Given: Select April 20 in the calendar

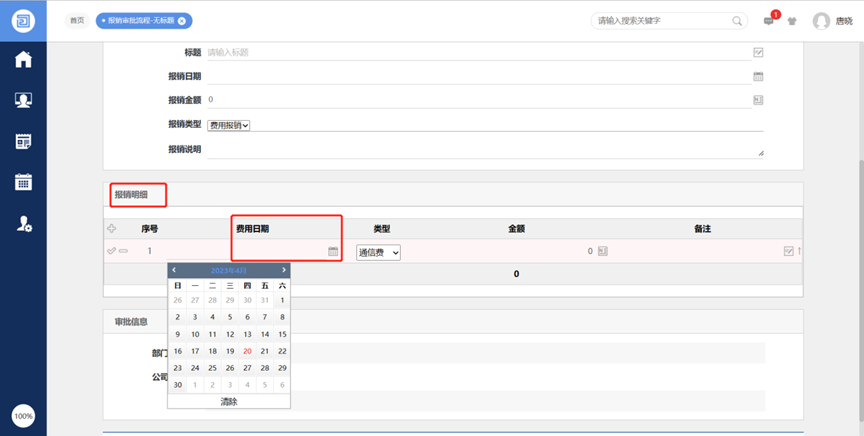Looking at the screenshot, I should pyautogui.click(x=247, y=351).
